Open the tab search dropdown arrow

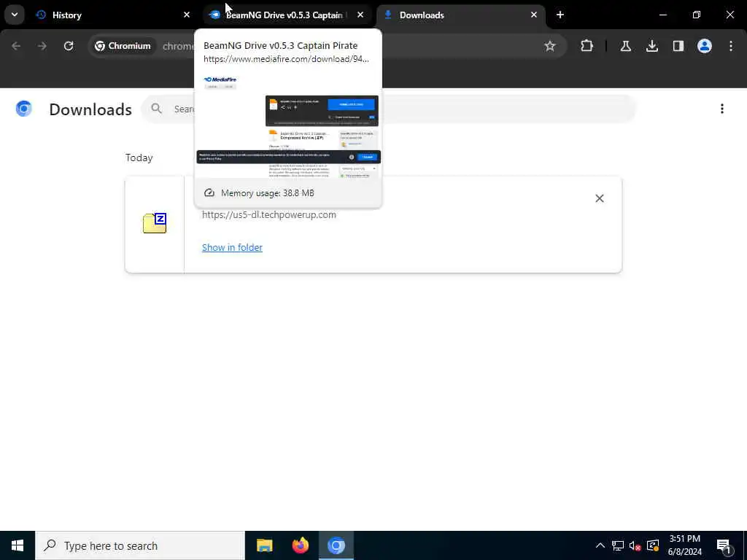click(15, 15)
